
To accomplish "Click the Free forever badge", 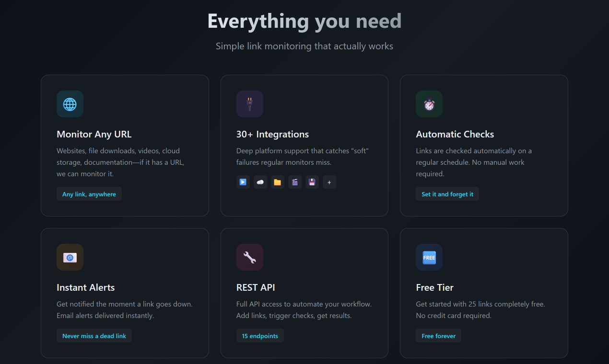I will coord(438,335).
